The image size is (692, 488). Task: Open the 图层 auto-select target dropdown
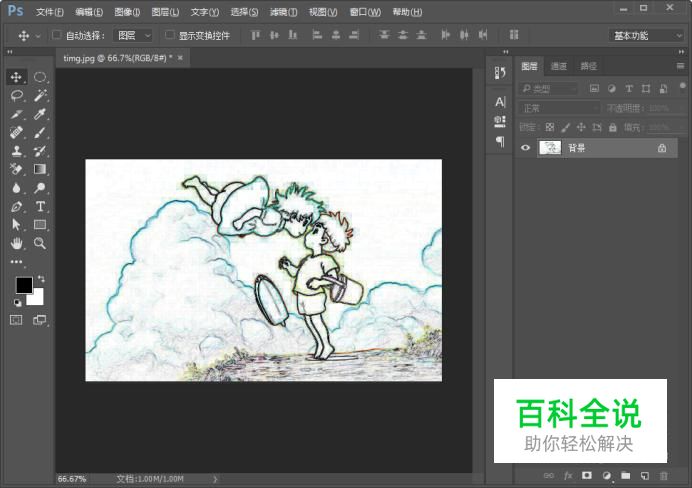click(x=133, y=35)
